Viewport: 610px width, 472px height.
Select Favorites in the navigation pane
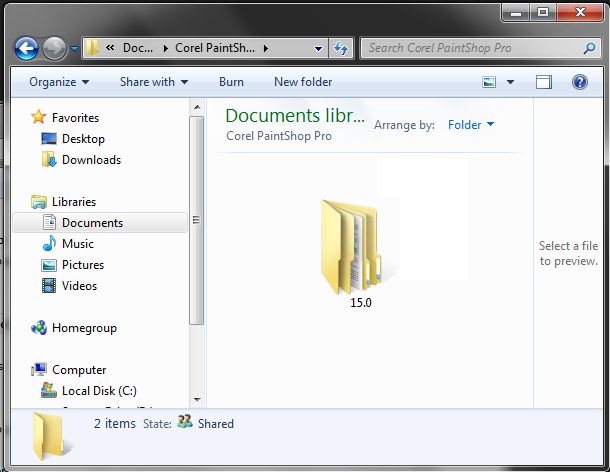pyautogui.click(x=75, y=118)
